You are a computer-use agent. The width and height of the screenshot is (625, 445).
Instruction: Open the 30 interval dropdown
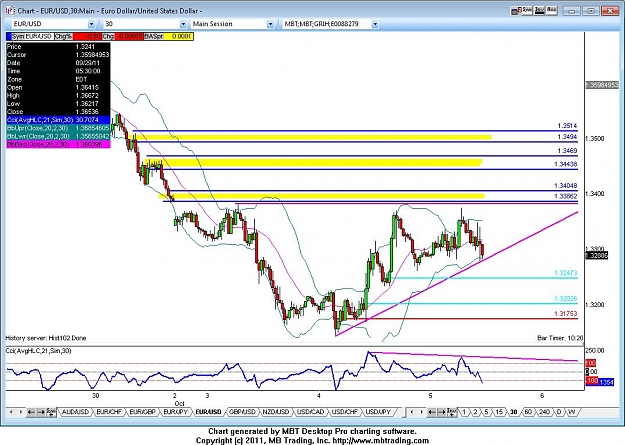click(x=183, y=24)
